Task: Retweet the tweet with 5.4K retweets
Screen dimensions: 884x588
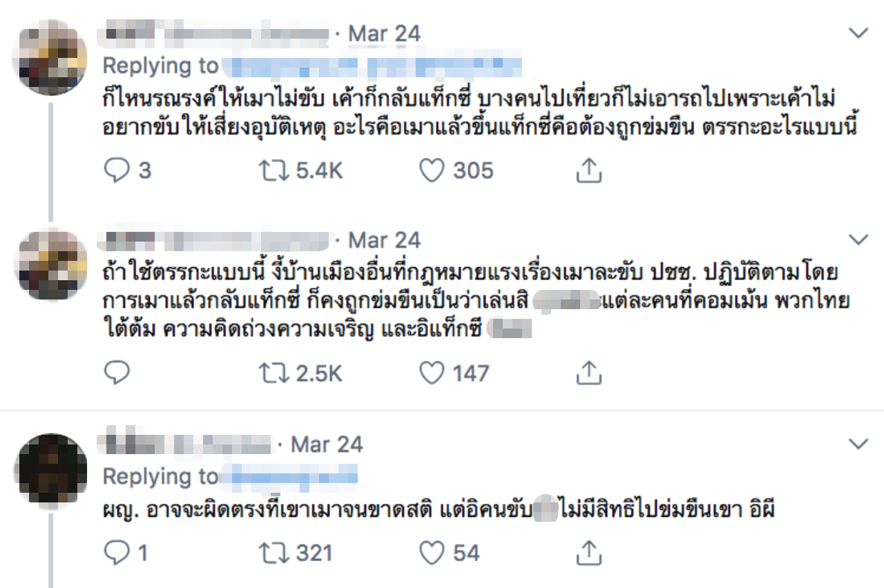Action: coord(272,170)
